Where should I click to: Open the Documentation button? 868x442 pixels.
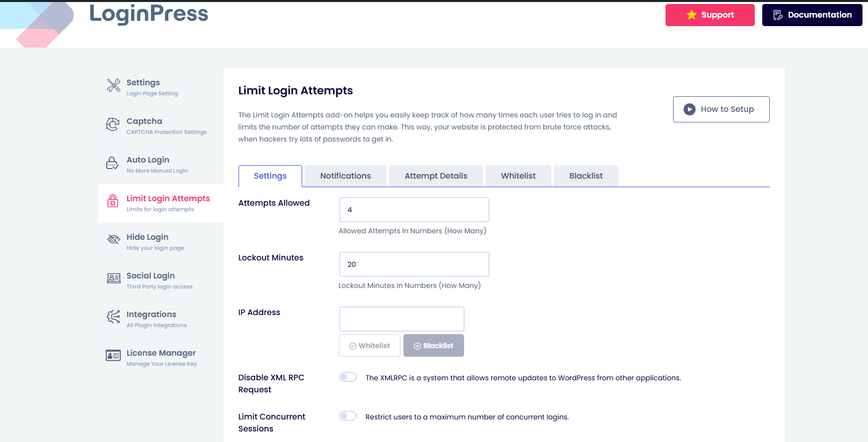pyautogui.click(x=812, y=15)
